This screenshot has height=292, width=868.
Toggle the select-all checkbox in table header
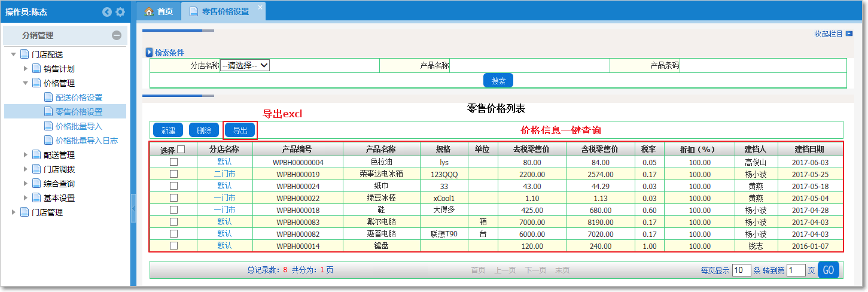pos(181,150)
